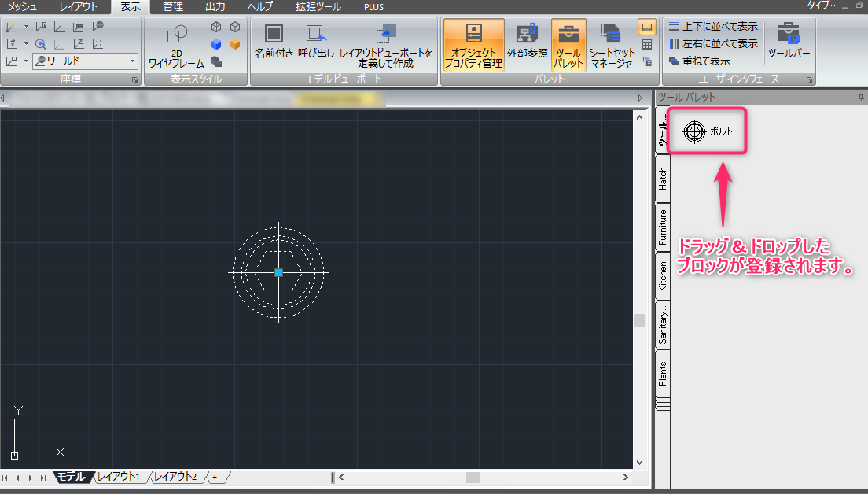Switch to the Furniture palette tab

(x=663, y=227)
